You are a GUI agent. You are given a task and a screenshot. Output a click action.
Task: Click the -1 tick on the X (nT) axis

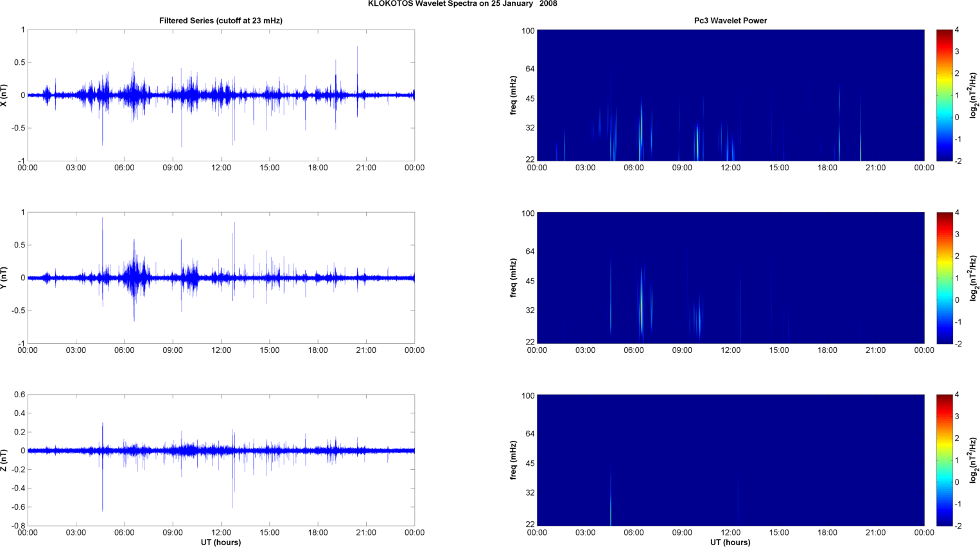(22, 161)
